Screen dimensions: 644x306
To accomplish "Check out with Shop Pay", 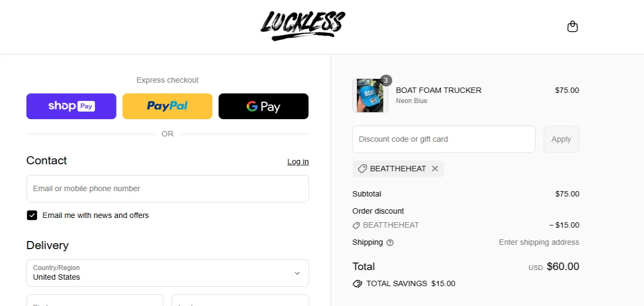I will click(71, 106).
